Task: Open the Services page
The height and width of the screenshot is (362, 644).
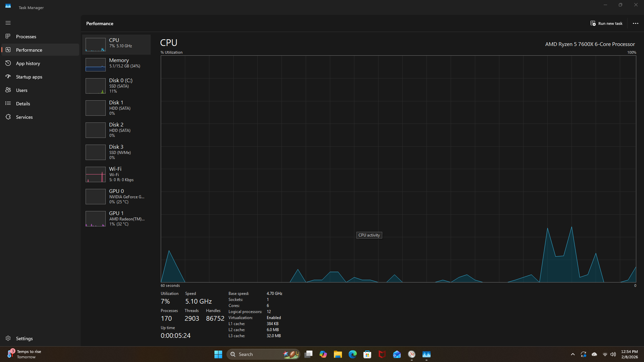Action: coord(24,117)
